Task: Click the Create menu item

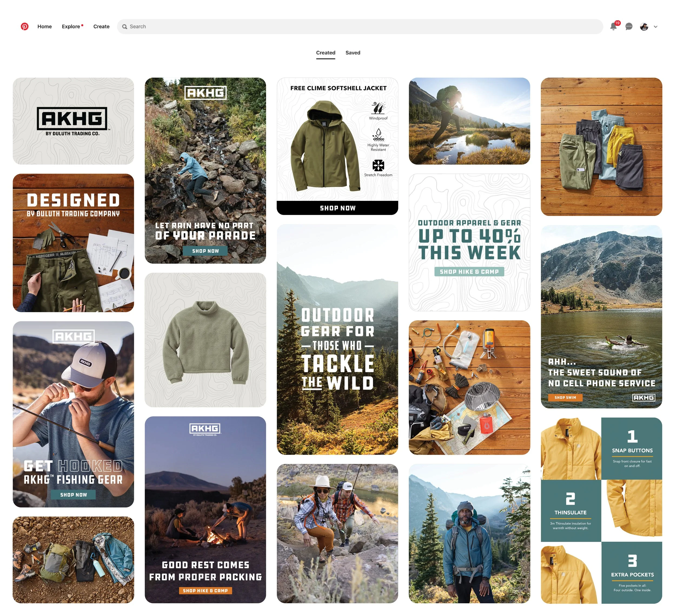Action: point(101,26)
